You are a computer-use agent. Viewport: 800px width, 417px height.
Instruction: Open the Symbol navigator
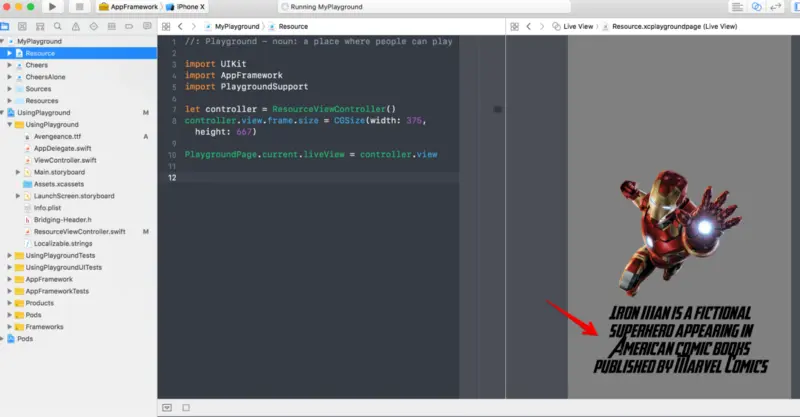[40, 27]
